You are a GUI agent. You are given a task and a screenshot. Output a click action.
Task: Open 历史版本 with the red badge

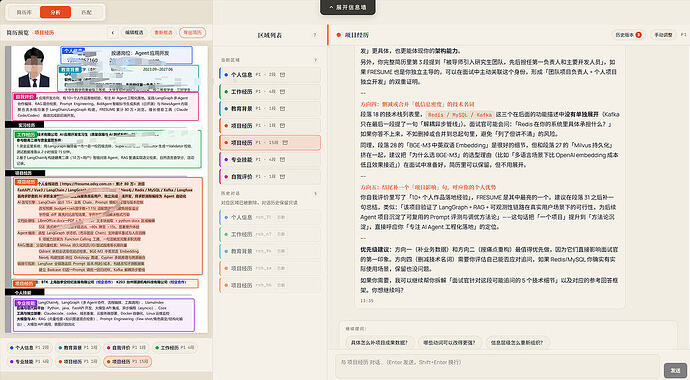[628, 35]
